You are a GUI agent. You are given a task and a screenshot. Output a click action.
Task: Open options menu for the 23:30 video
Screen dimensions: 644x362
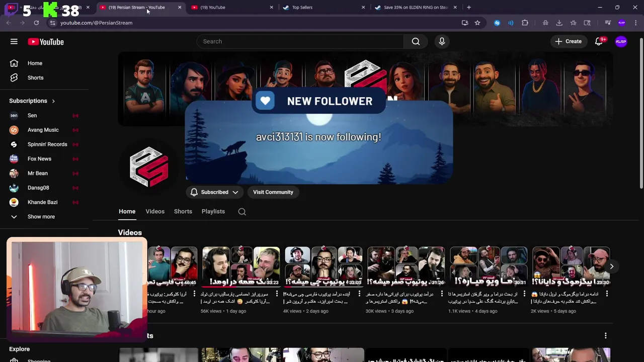(607, 294)
